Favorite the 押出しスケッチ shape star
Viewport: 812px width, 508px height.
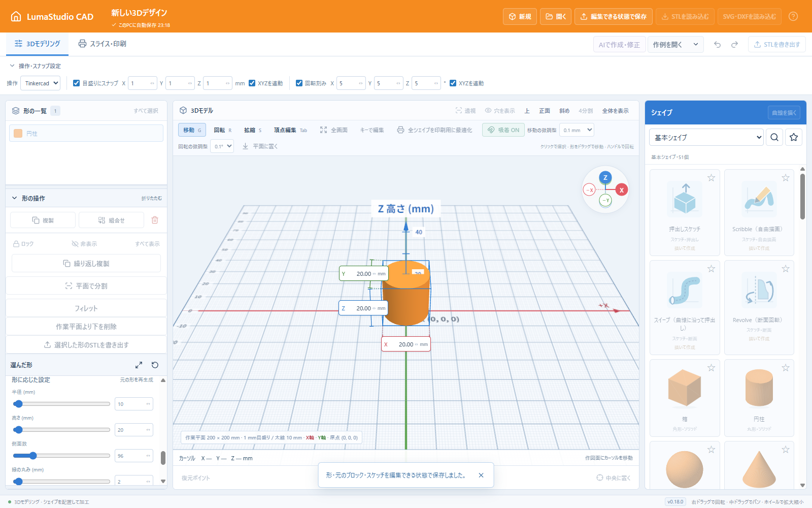coord(711,178)
